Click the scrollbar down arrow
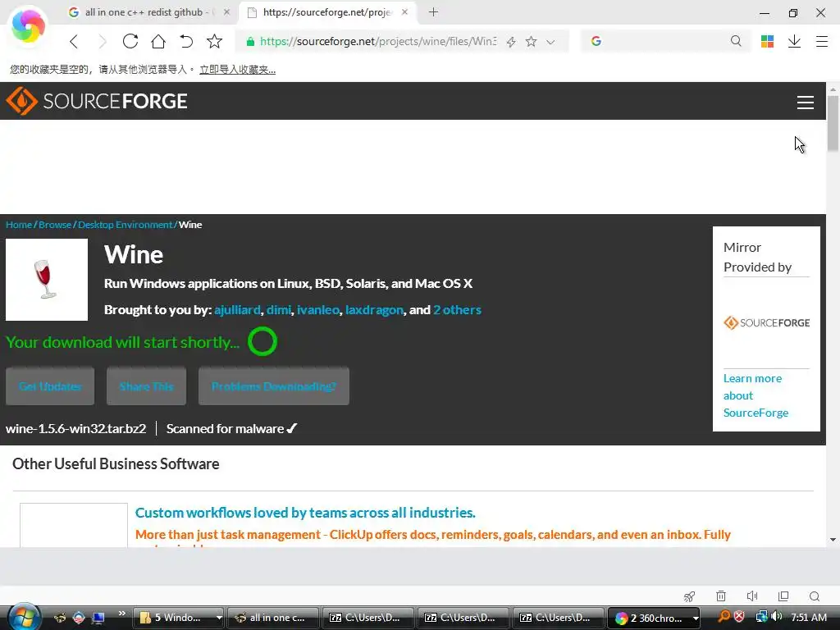 tap(833, 540)
